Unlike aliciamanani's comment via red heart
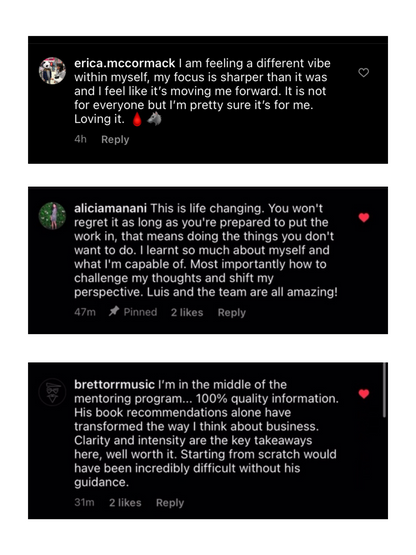 pos(364,217)
